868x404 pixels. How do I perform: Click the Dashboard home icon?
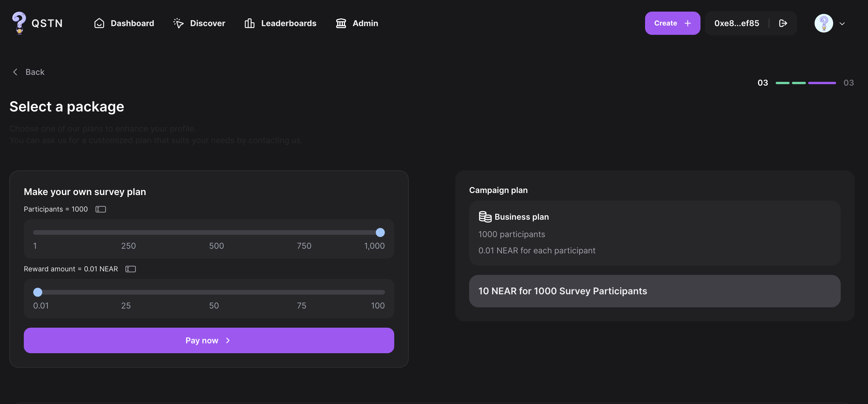(x=99, y=23)
